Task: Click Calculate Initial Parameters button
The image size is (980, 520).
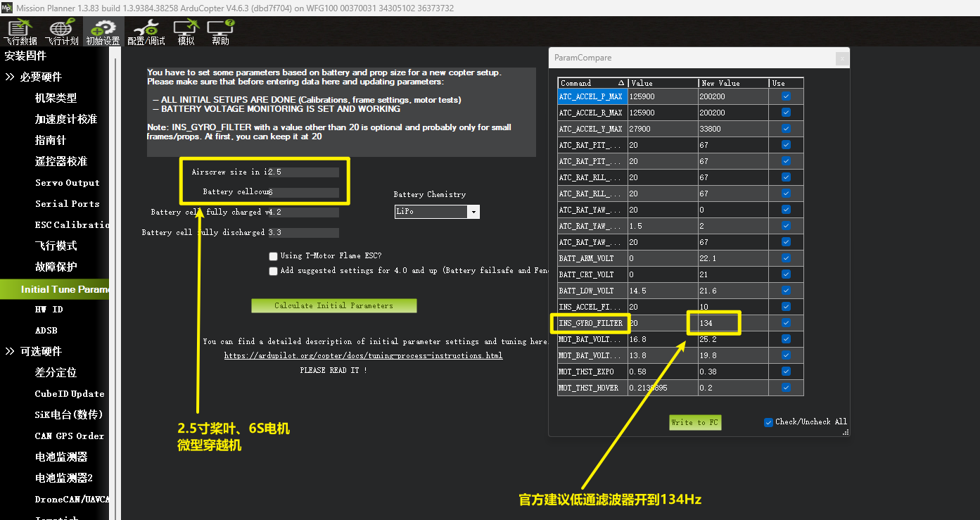Action: [x=334, y=305]
